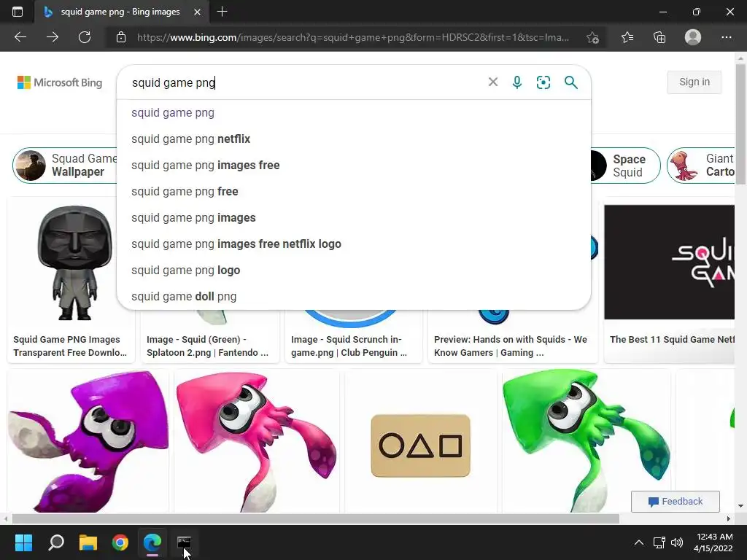Image resolution: width=747 pixels, height=560 pixels.
Task: Click the scroll down arrow on vertical scrollbar
Action: [x=740, y=506]
